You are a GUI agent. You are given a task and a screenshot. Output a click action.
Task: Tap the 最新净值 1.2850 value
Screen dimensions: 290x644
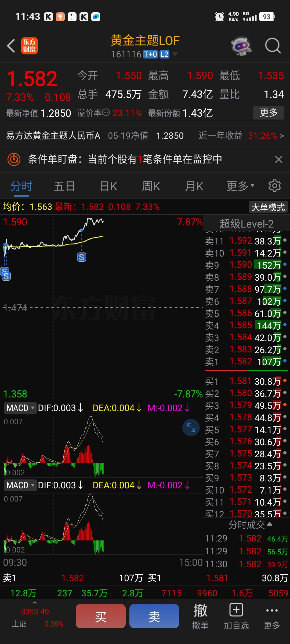coord(56,113)
